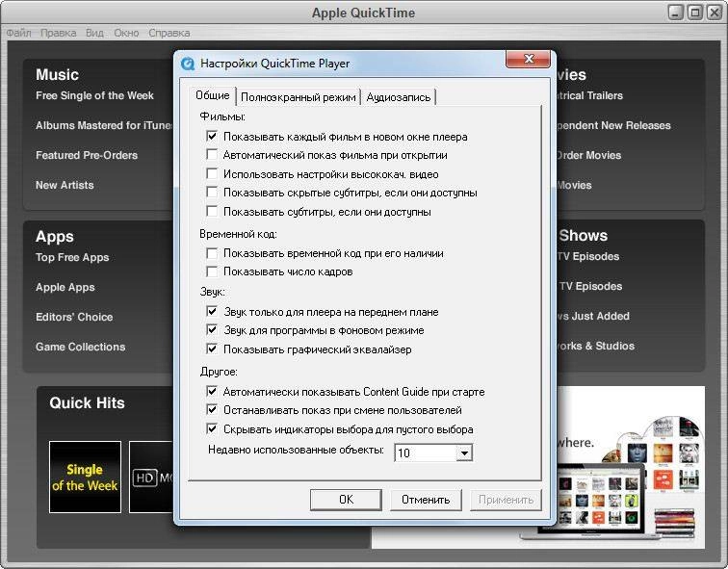
Task: Maximize the Apple QuickTime main window
Action: (695, 13)
